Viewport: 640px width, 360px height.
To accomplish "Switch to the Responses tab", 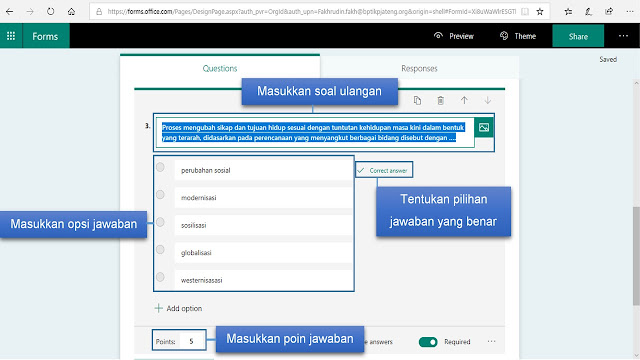I will pyautogui.click(x=419, y=68).
